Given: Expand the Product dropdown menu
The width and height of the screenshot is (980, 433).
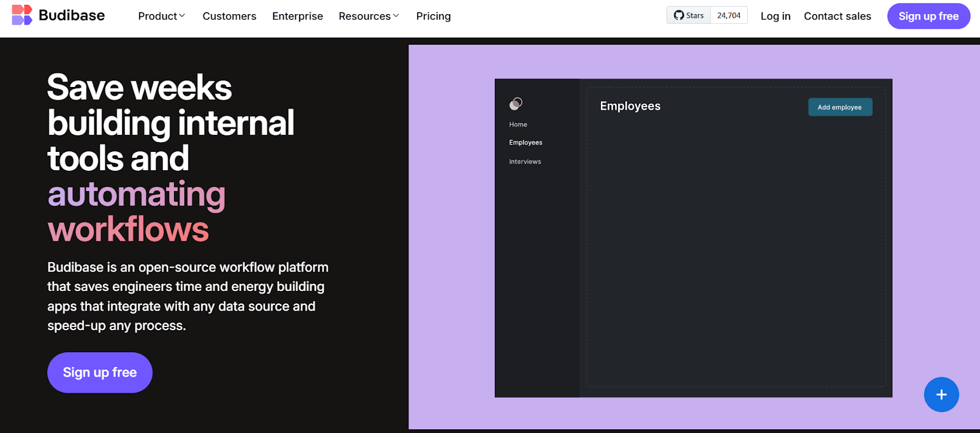Looking at the screenshot, I should click(161, 17).
